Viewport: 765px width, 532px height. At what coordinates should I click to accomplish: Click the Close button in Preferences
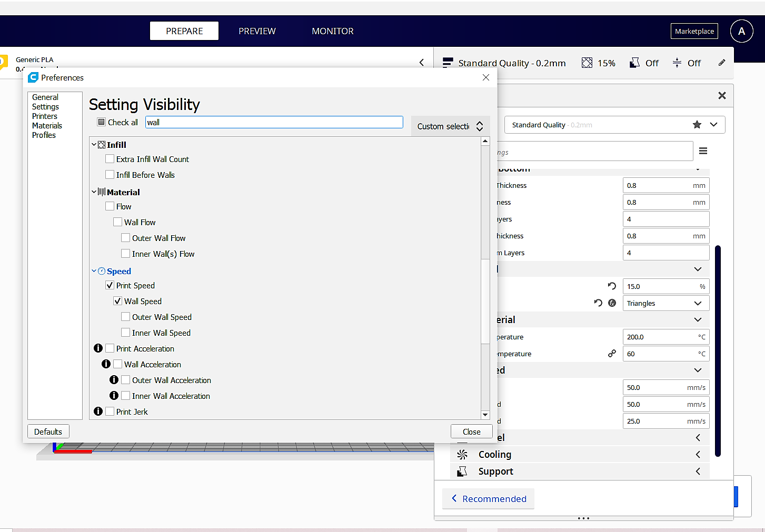[472, 431]
